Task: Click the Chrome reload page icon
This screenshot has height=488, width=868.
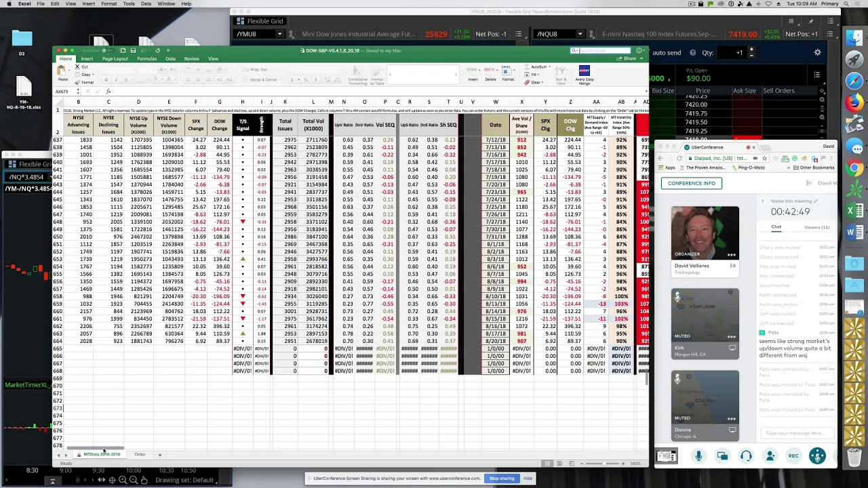Action: pos(679,159)
